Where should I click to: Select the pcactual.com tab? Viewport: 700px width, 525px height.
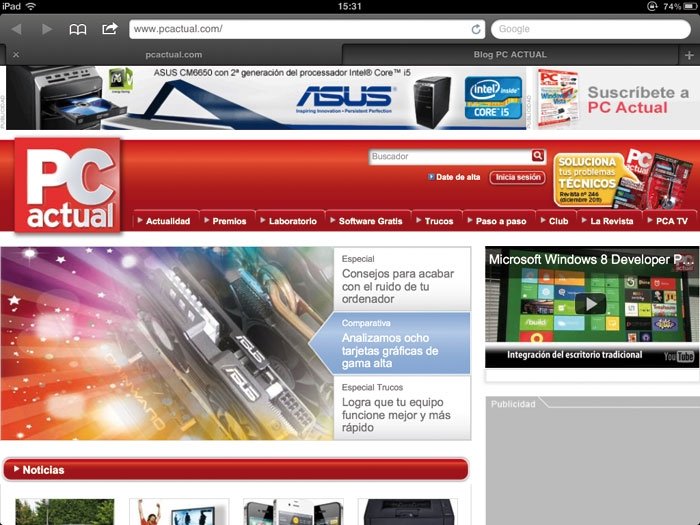(x=174, y=55)
